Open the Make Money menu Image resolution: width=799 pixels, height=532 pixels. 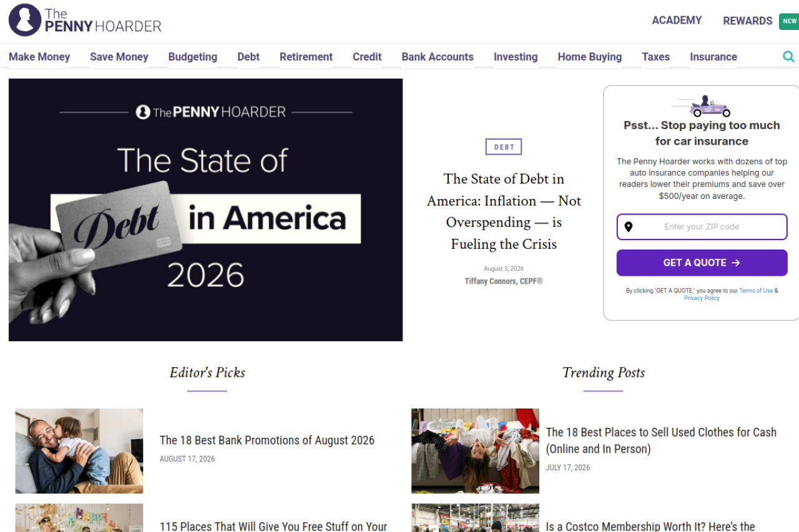point(39,57)
